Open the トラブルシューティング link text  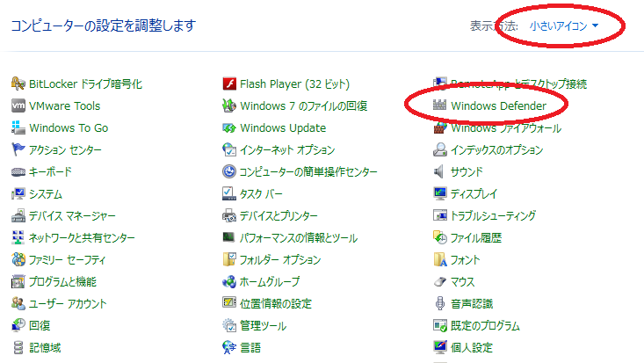click(493, 216)
